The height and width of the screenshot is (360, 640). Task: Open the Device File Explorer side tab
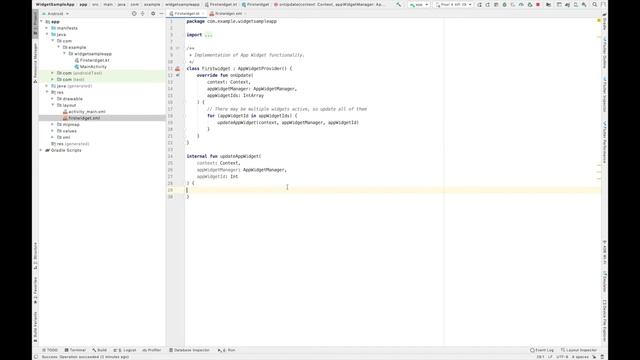(x=604, y=321)
